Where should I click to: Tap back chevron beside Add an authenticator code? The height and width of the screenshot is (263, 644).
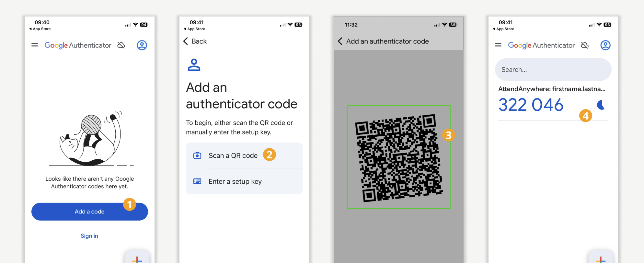[x=340, y=41]
